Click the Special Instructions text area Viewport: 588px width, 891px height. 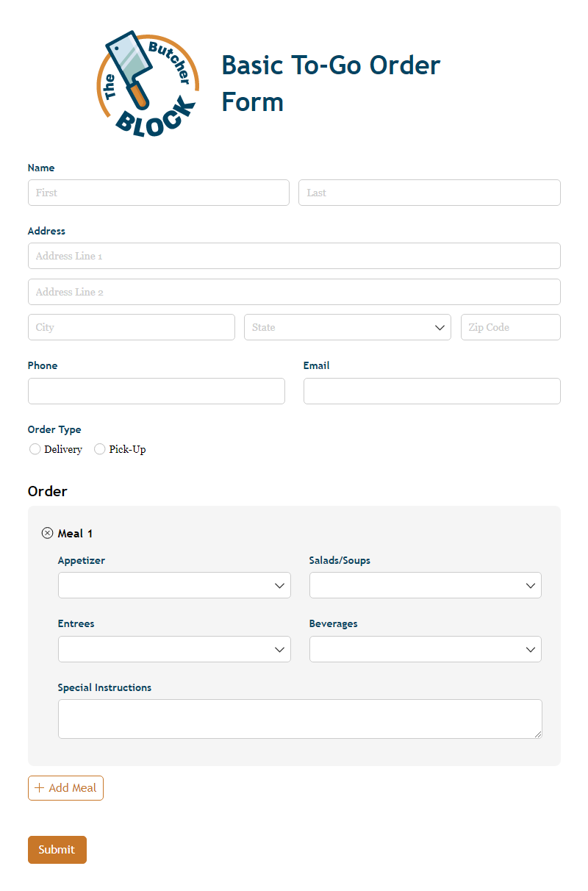click(x=300, y=718)
